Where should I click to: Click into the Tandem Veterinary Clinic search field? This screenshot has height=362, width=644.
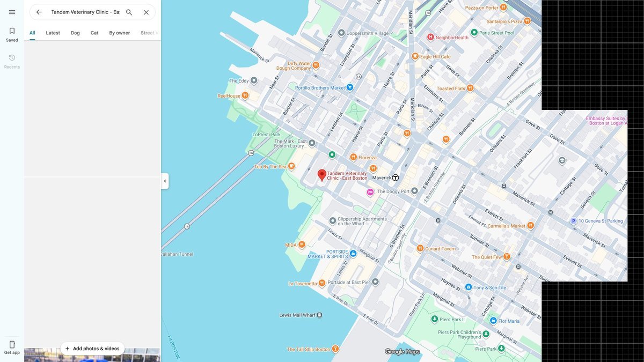(85, 12)
